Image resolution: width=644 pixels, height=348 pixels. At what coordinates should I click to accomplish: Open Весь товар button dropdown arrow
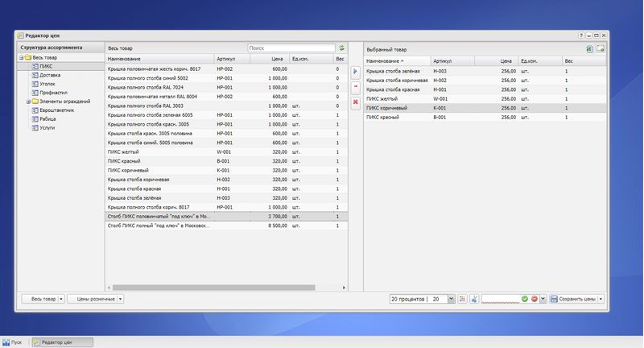coord(61,299)
